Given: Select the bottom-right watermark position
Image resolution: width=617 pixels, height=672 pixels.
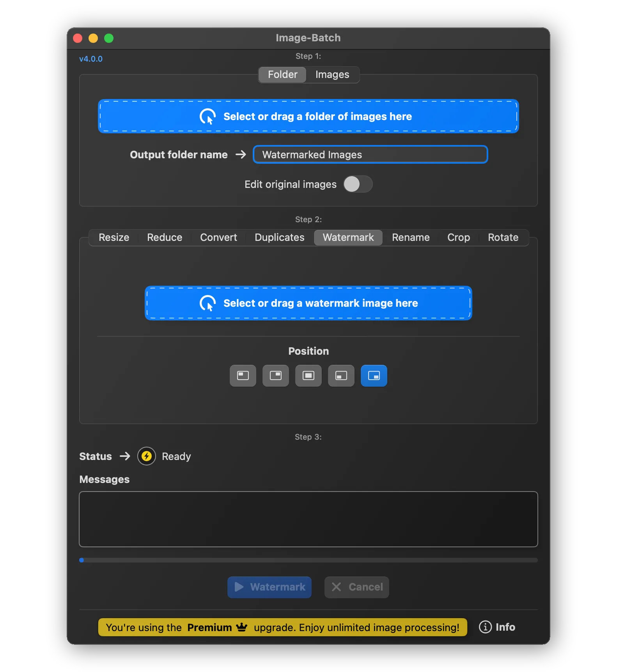Looking at the screenshot, I should point(374,376).
